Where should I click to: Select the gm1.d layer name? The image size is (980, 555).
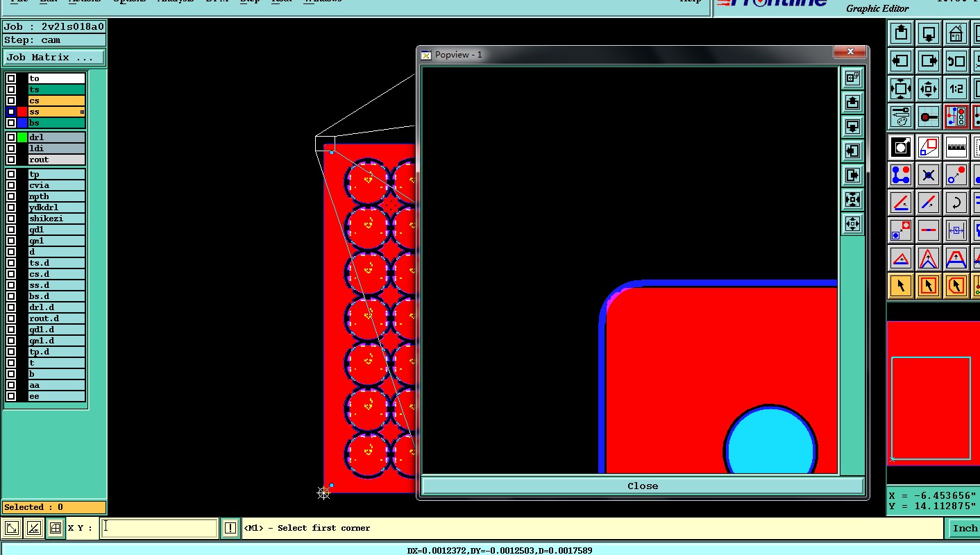[56, 341]
